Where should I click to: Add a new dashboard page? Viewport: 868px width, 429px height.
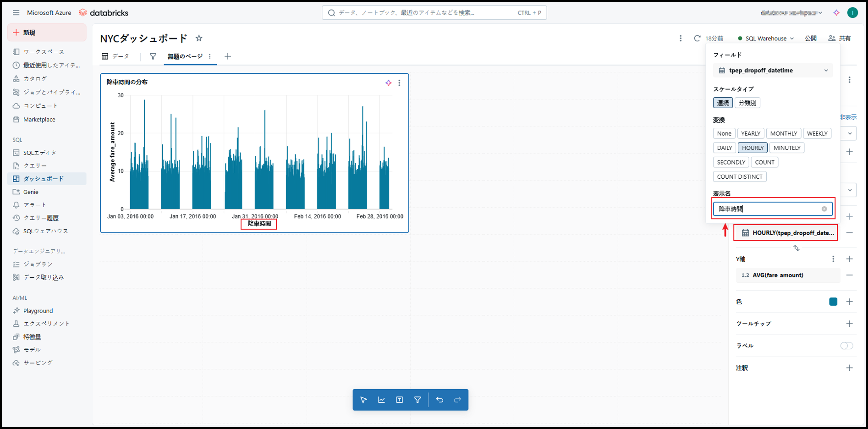(228, 56)
